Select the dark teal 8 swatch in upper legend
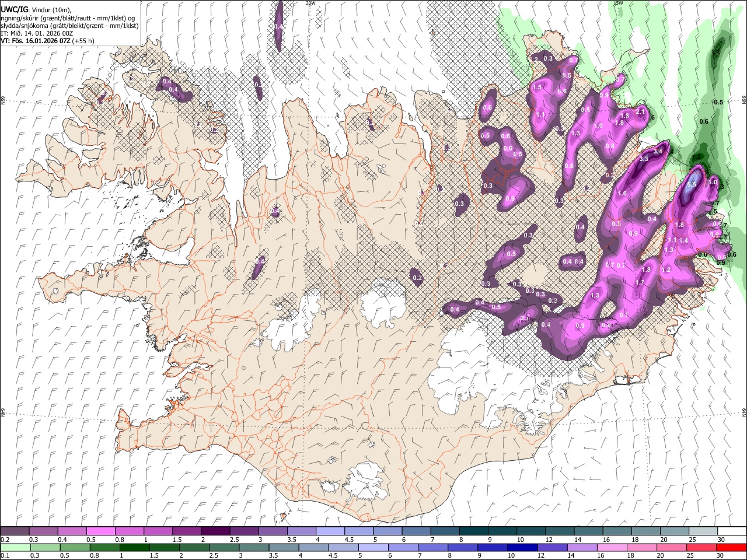Viewport: 747px width, 560px height. pos(473,531)
